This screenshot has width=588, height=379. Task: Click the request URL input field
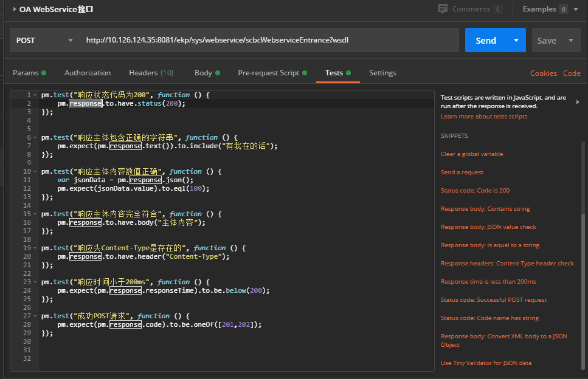269,40
